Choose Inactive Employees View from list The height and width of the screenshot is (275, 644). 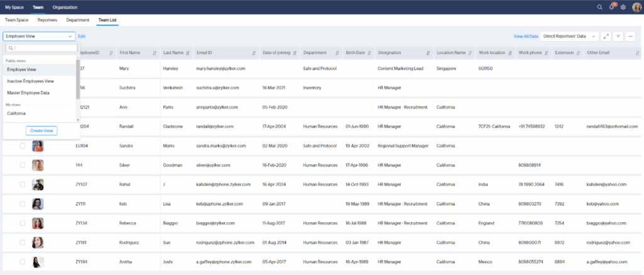(x=30, y=81)
